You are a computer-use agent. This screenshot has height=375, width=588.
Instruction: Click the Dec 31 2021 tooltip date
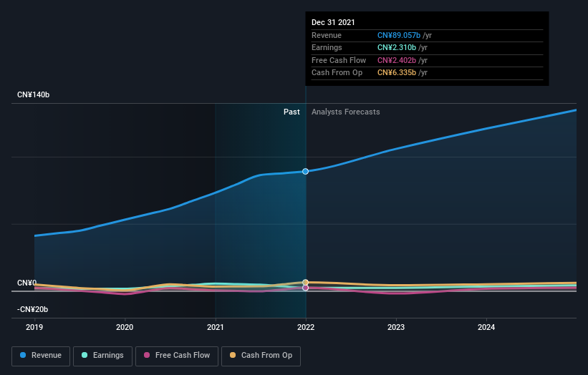pos(333,22)
